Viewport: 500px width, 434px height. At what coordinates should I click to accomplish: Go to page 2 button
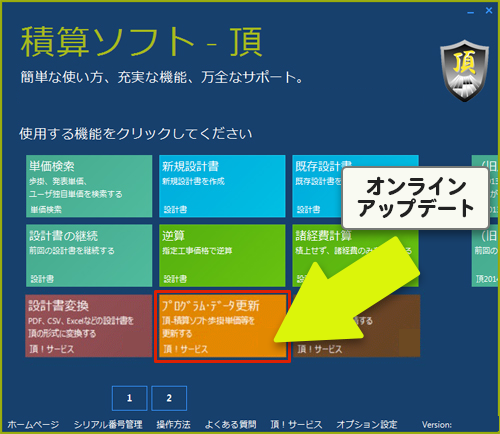(169, 398)
